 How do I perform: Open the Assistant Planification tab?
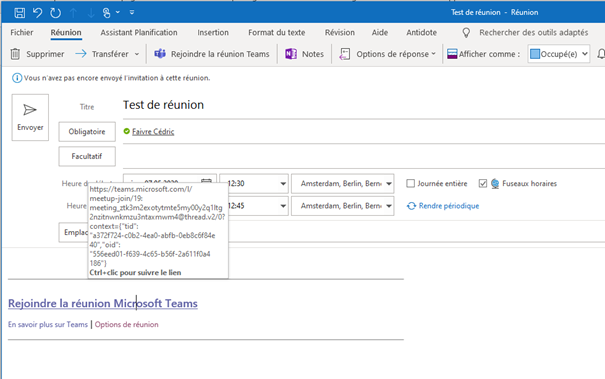[139, 32]
